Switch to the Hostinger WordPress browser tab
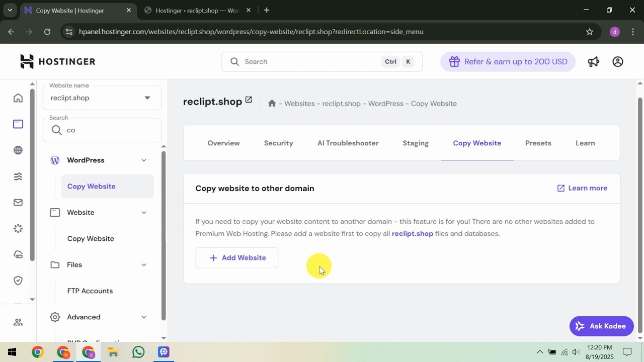Image resolution: width=644 pixels, height=362 pixels. click(197, 10)
